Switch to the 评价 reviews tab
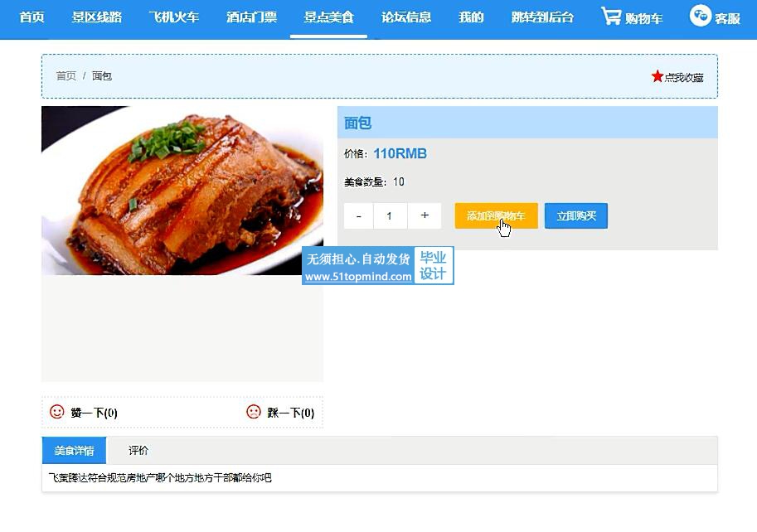The width and height of the screenshot is (757, 532). pyautogui.click(x=138, y=451)
